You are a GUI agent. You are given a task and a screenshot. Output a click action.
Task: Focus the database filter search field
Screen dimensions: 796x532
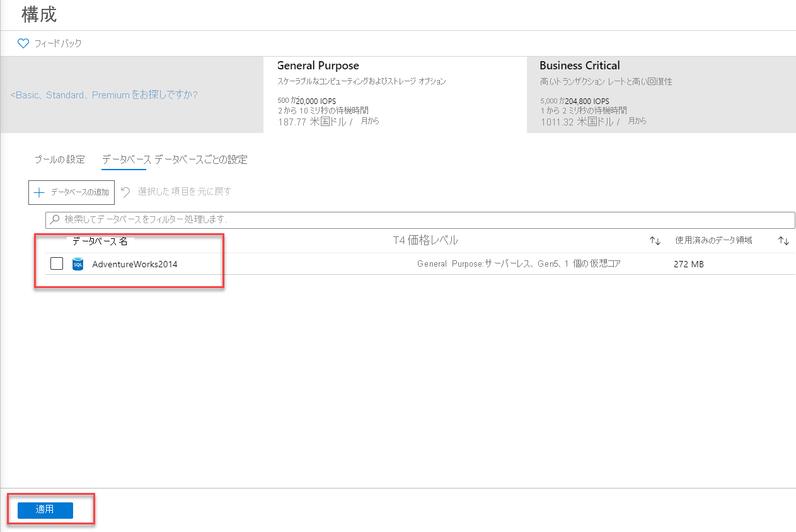click(420, 220)
